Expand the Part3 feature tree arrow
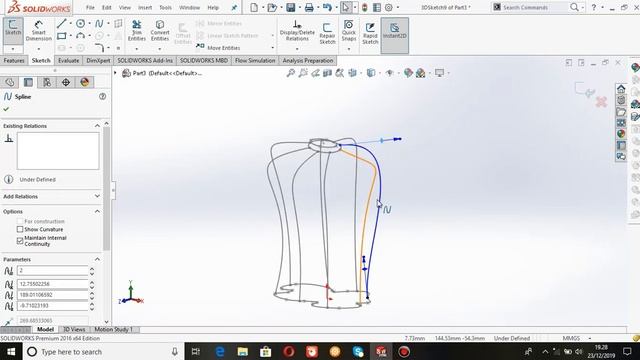640x360 pixels. point(115,73)
